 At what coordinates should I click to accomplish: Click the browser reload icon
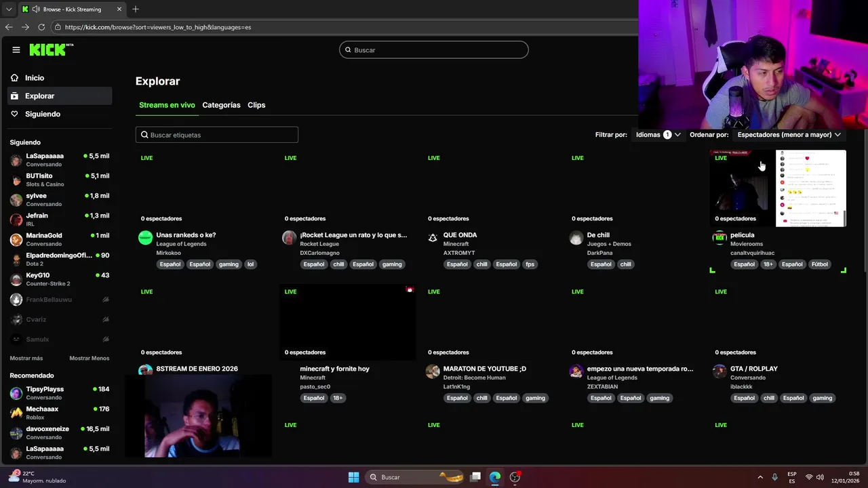[41, 27]
